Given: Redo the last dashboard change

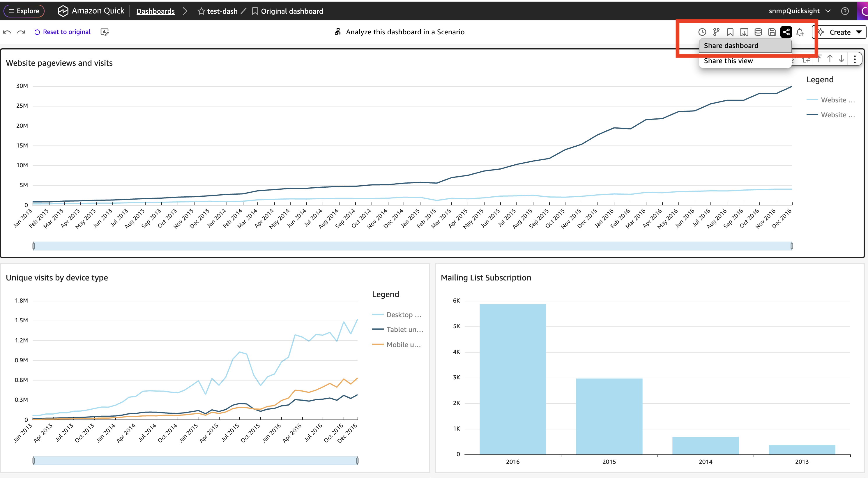Looking at the screenshot, I should coord(21,32).
